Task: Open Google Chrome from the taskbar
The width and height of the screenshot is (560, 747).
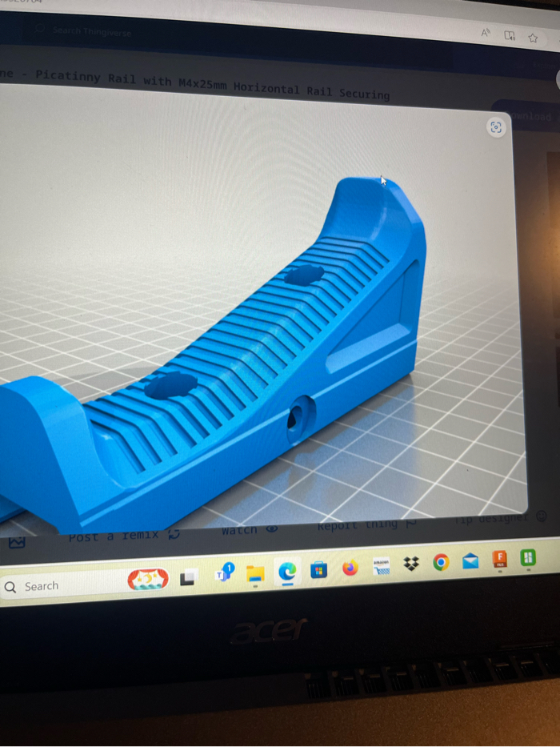Action: [441, 563]
